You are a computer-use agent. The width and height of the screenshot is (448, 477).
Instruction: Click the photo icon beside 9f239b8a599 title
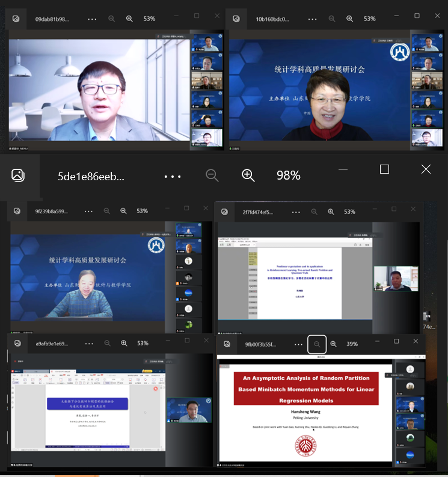pyautogui.click(x=17, y=211)
